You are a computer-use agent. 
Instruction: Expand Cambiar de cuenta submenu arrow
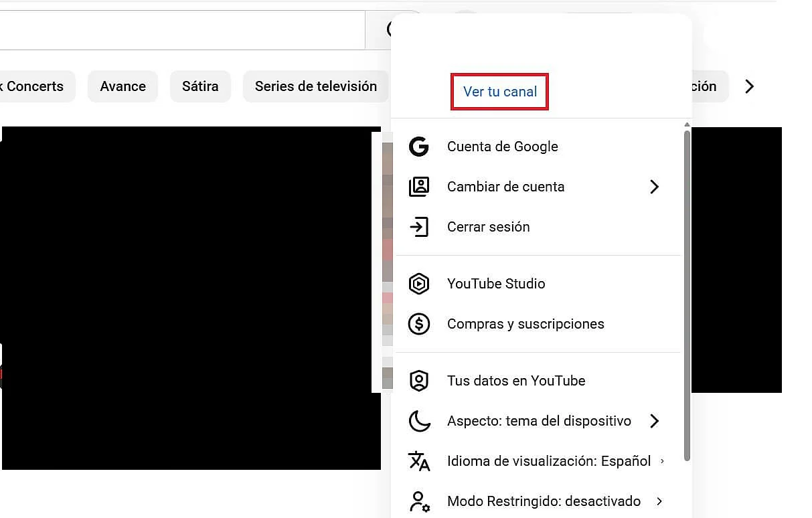click(655, 187)
